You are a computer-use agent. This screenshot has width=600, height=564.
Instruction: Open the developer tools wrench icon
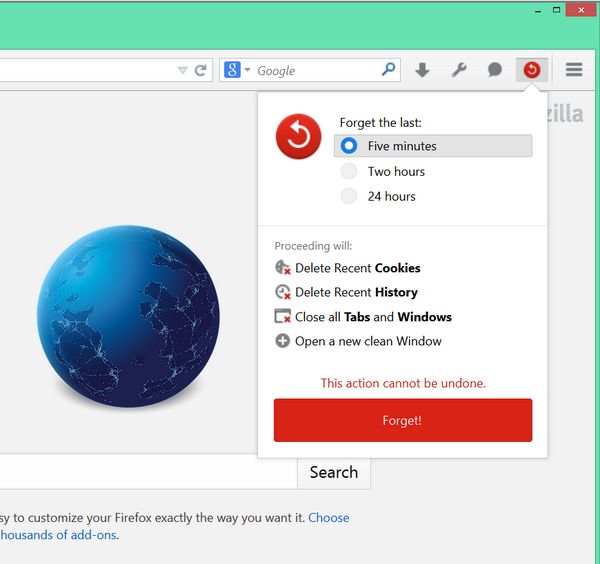459,70
